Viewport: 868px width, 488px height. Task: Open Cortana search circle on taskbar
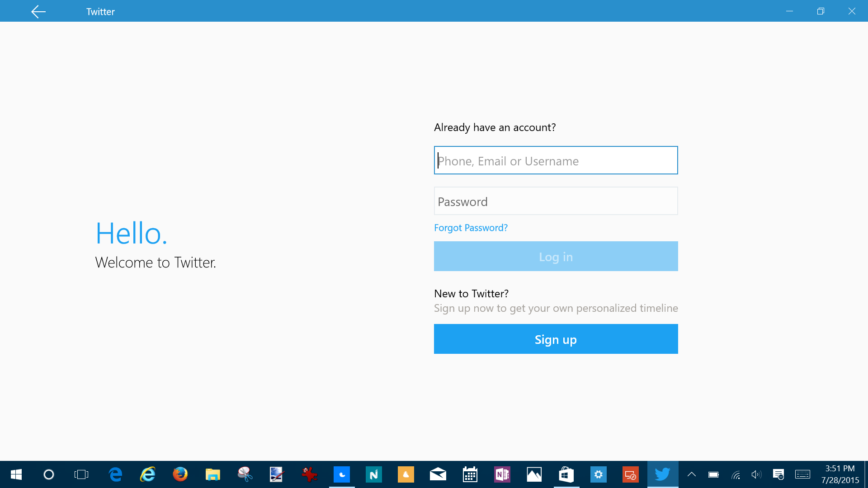48,474
